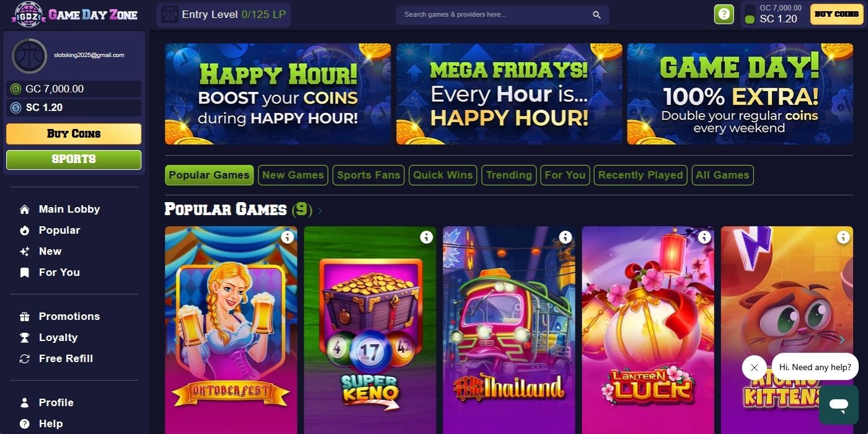Click the green help question mark icon

(724, 14)
